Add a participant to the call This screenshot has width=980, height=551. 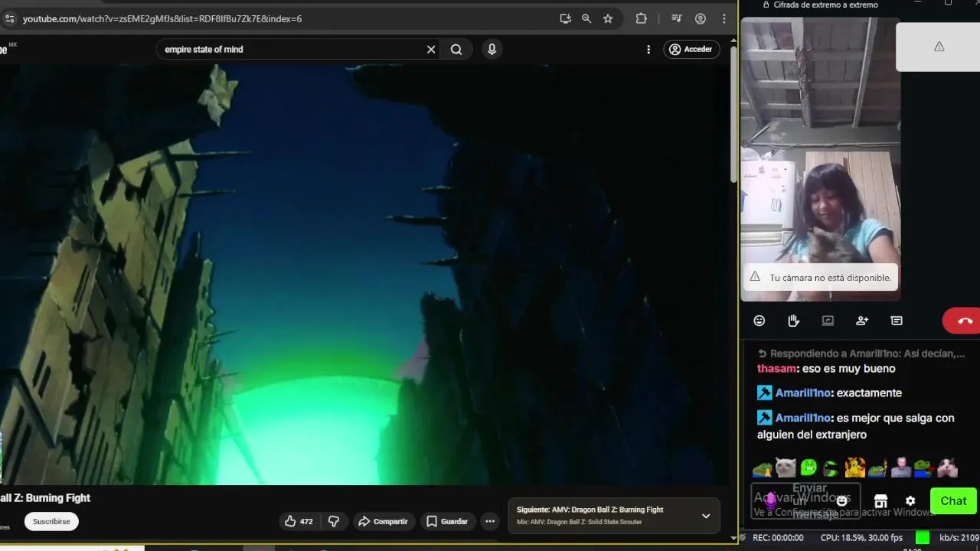click(x=862, y=321)
